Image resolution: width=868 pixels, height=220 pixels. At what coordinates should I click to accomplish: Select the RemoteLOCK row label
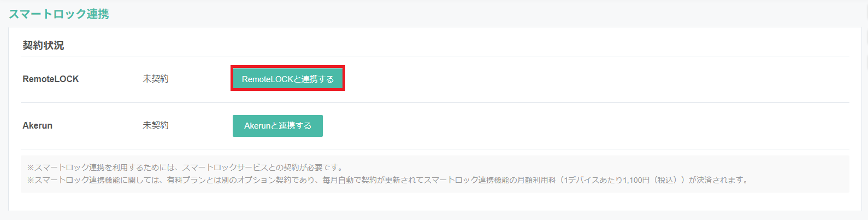click(51, 79)
